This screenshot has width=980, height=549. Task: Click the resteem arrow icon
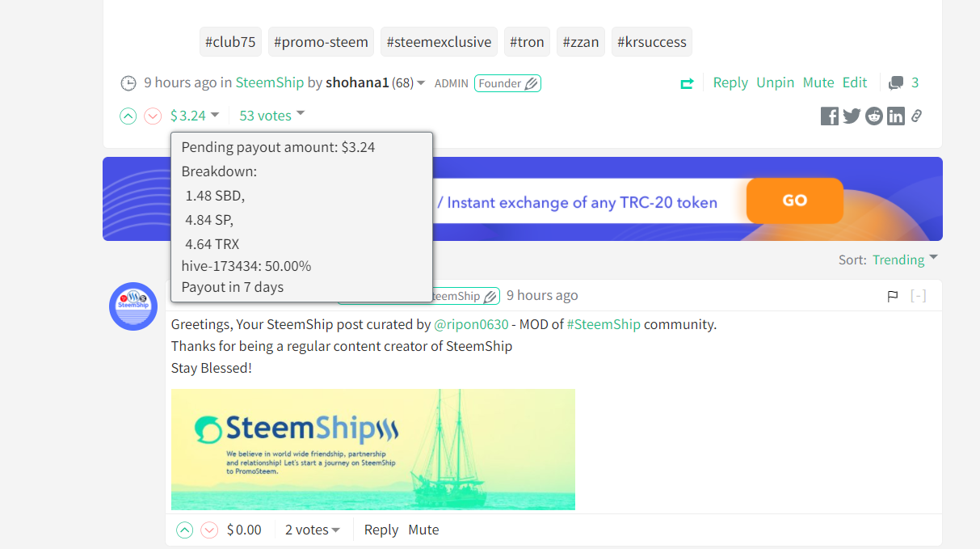687,82
